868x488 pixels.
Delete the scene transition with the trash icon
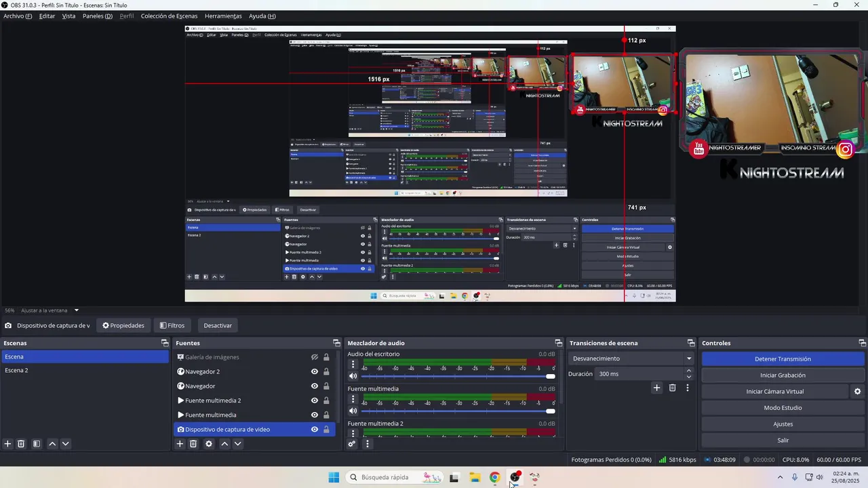pyautogui.click(x=672, y=388)
